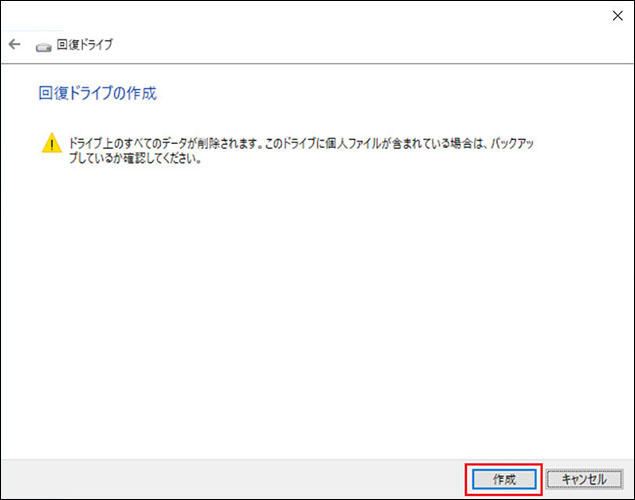The height and width of the screenshot is (500, 635).
Task: Click the yellow warning triangle icon
Action: click(x=51, y=144)
